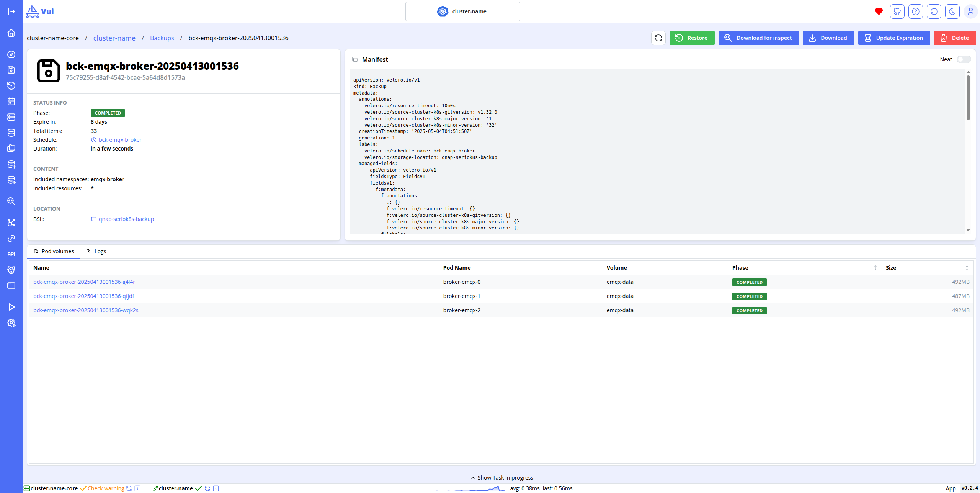Expand the sidebar with the arrow icon
This screenshot has height=493, width=980.
[x=11, y=11]
